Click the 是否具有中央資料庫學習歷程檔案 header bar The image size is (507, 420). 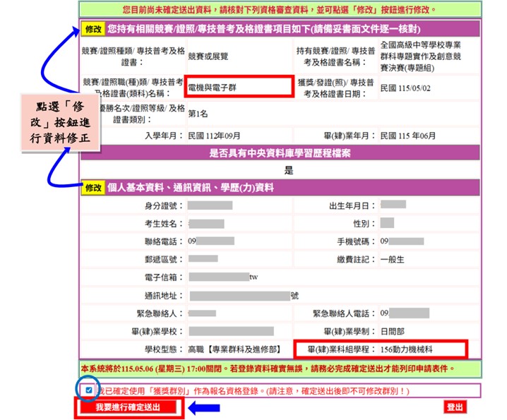289,153
